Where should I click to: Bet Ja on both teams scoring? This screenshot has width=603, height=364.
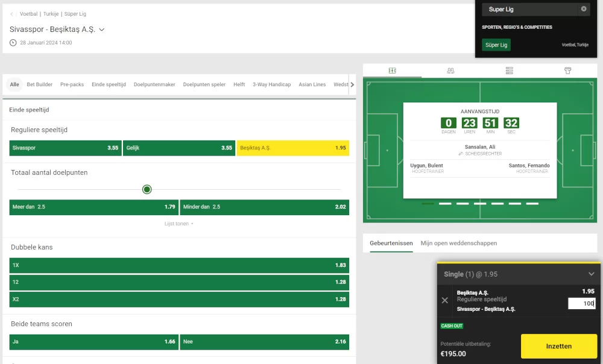point(94,342)
